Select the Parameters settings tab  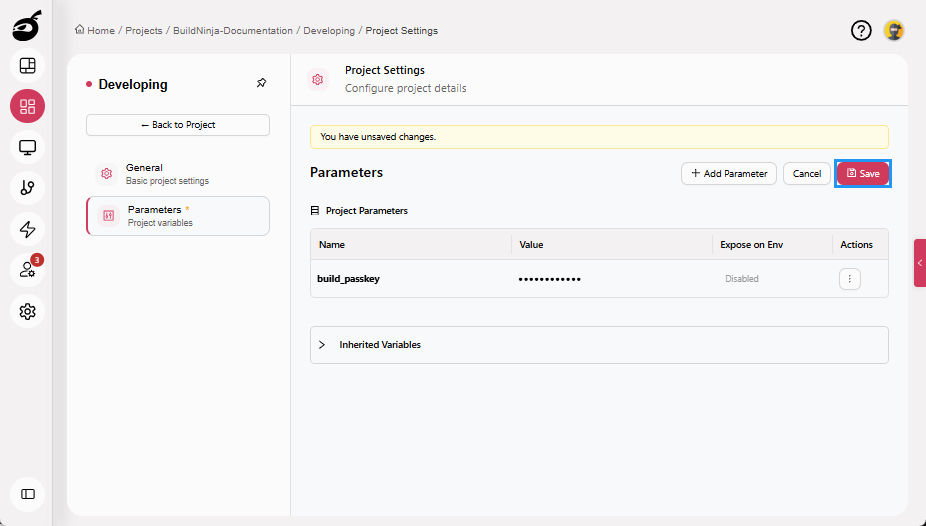tap(178, 216)
